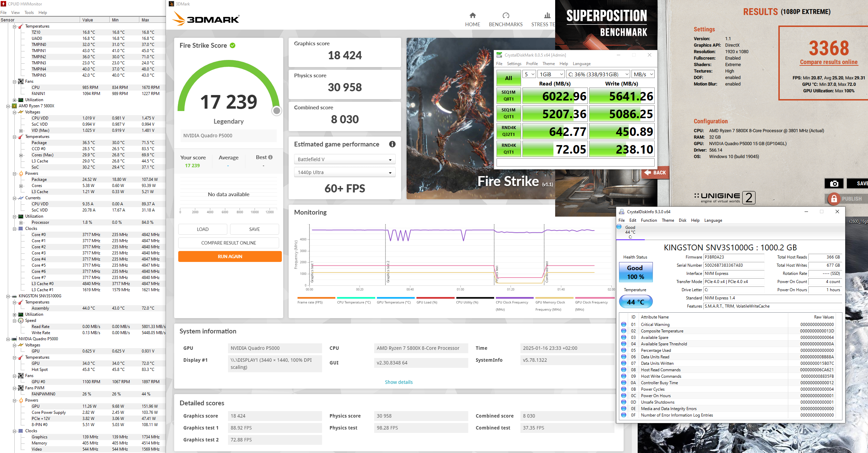The image size is (868, 453).
Task: Open the C: drive selection dropdown in CrystalDiskMark
Action: click(598, 74)
